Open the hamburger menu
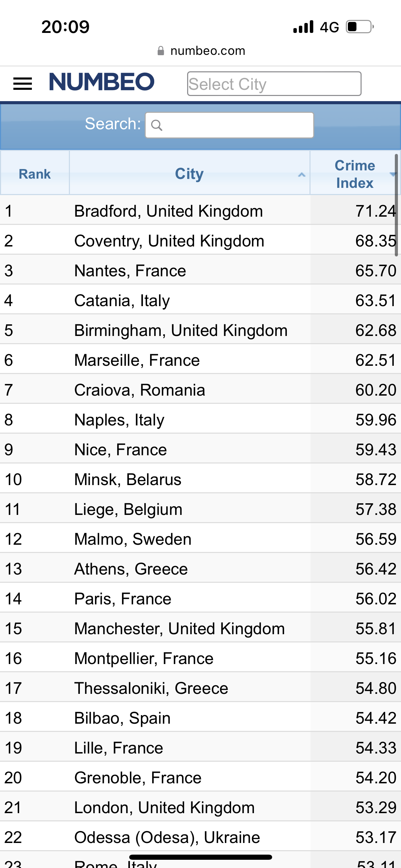The width and height of the screenshot is (401, 868). click(x=23, y=84)
